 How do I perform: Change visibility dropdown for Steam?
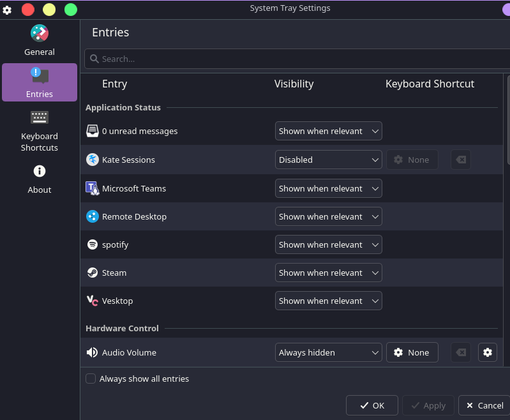click(328, 273)
